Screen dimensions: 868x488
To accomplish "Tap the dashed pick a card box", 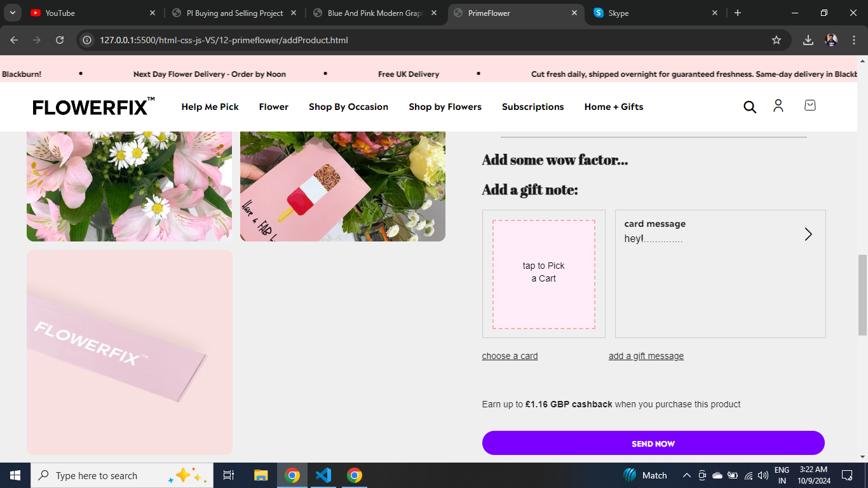I will click(x=544, y=274).
